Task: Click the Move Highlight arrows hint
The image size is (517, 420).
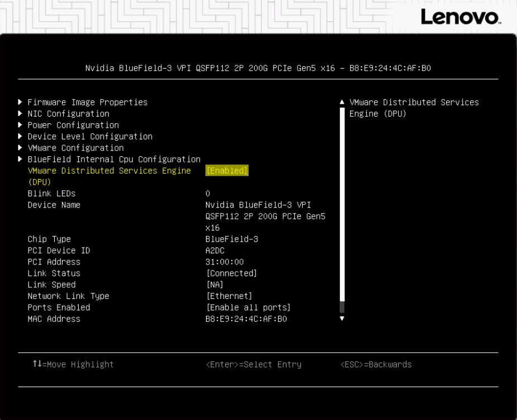Action: pyautogui.click(x=73, y=364)
